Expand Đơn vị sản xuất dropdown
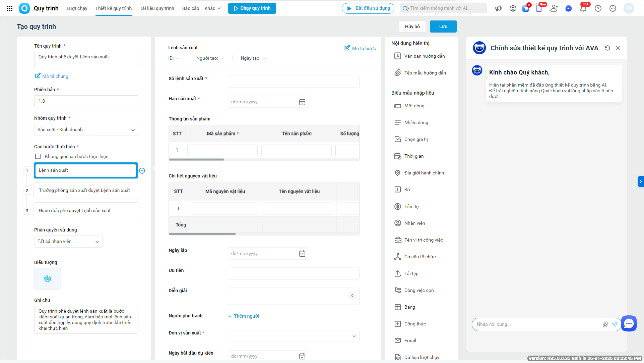The height and width of the screenshot is (363, 644). pos(293,336)
